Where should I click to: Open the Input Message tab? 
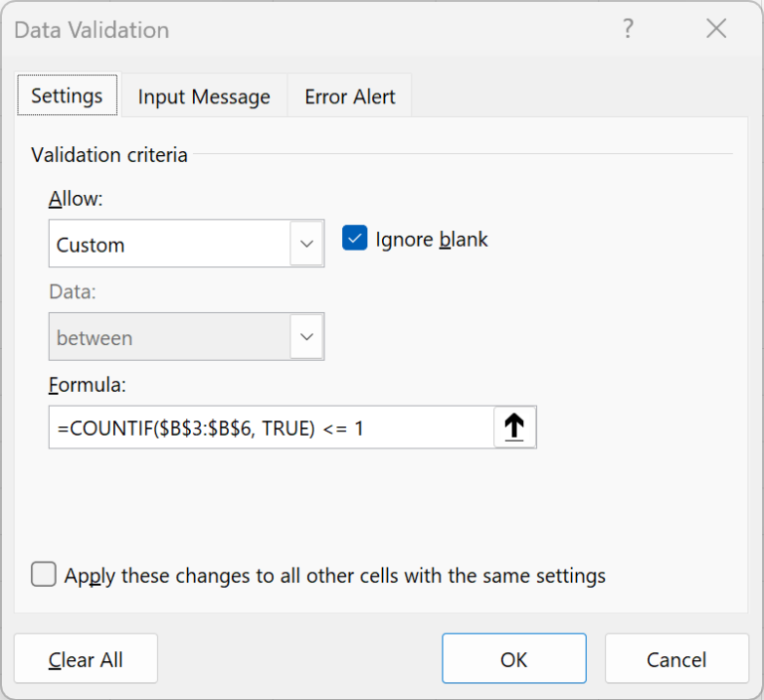204,96
